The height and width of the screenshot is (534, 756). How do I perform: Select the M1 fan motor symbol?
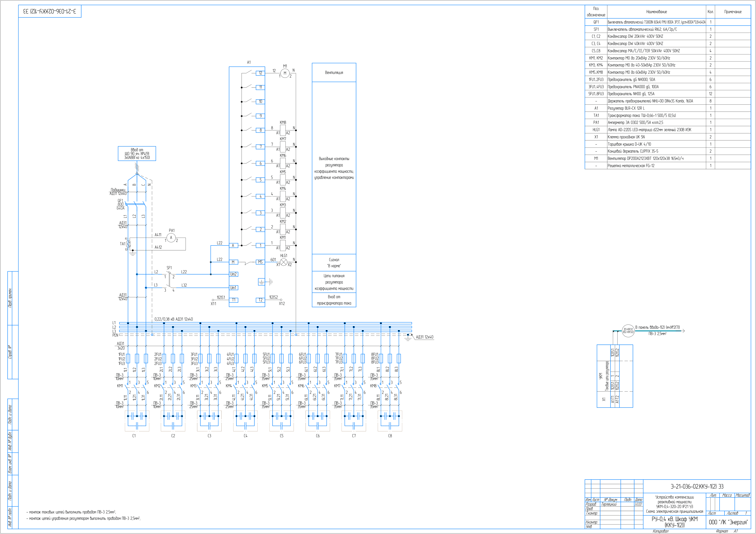[285, 73]
